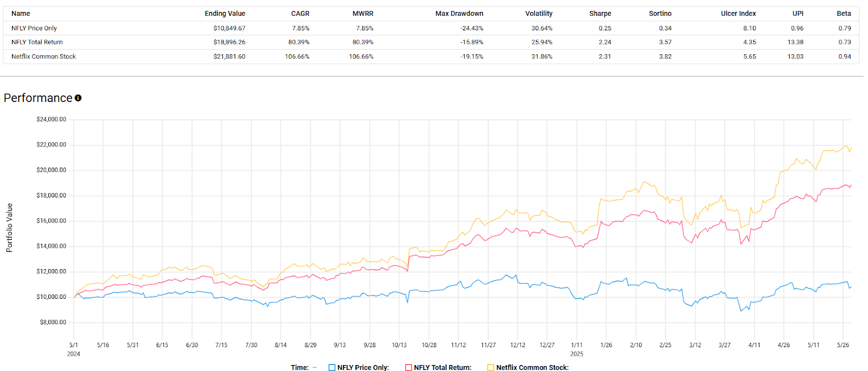Click the Sharpe value 2.31
Viewport: 868px width, 371px height.
[605, 56]
